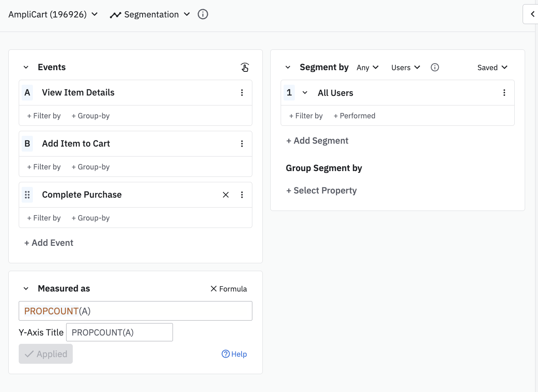Screen dimensions: 538x392
Task: Click the touch-select icon in Events header
Action: pos(245,67)
